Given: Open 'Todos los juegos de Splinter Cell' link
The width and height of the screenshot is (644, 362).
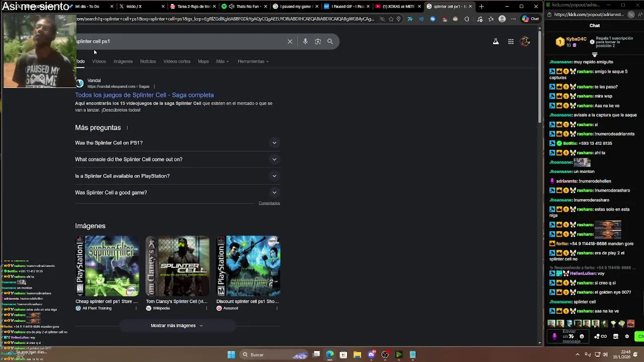Looking at the screenshot, I should coord(144,95).
